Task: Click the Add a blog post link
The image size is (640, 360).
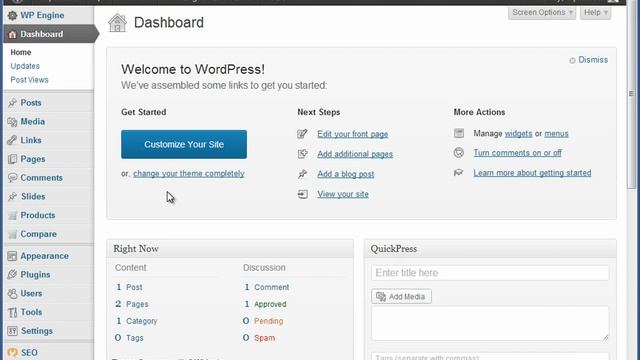Action: click(x=346, y=174)
